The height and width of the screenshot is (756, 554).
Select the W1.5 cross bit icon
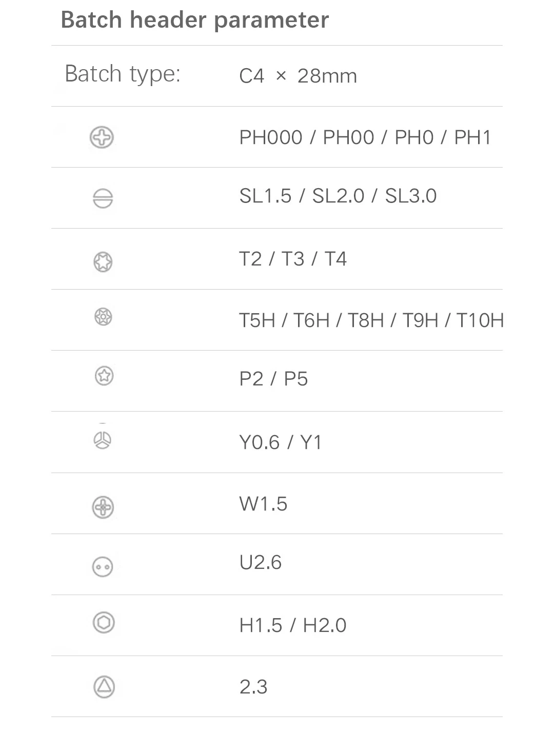tap(103, 507)
